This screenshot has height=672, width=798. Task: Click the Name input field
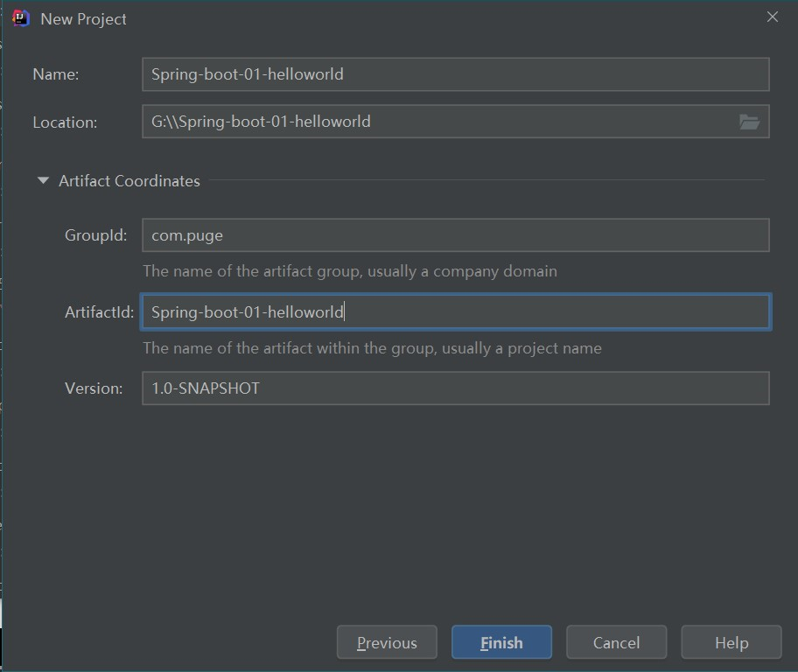pyautogui.click(x=456, y=74)
